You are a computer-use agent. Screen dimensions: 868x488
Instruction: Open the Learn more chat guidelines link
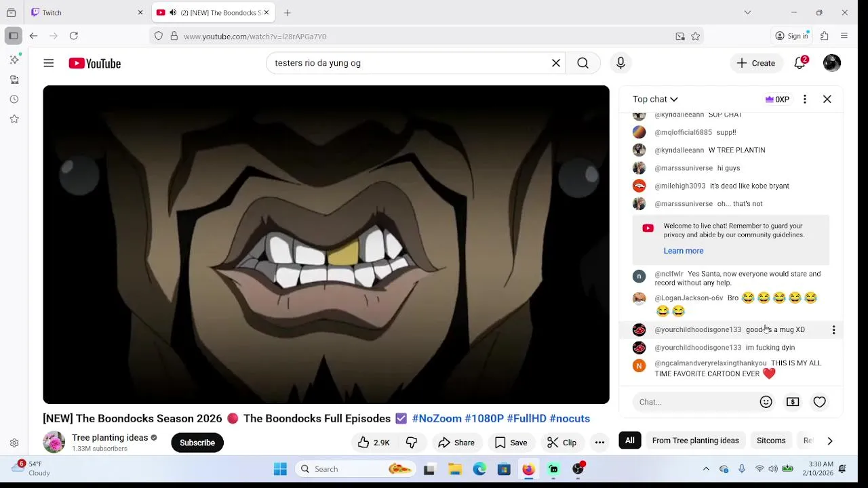(684, 251)
